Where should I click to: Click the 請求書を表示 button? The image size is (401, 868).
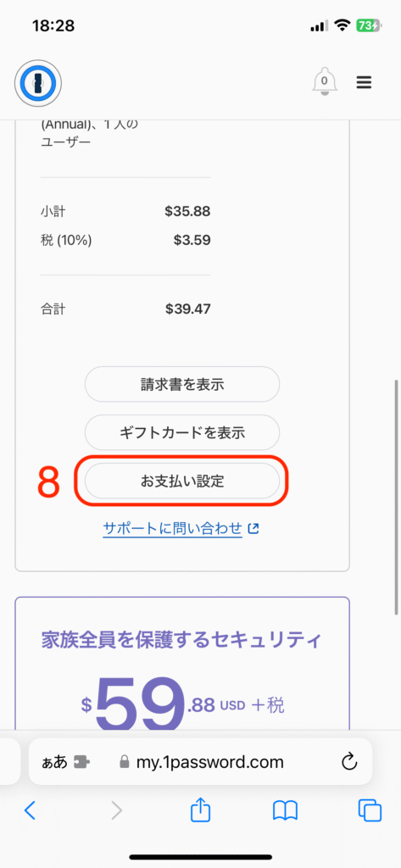click(x=182, y=384)
